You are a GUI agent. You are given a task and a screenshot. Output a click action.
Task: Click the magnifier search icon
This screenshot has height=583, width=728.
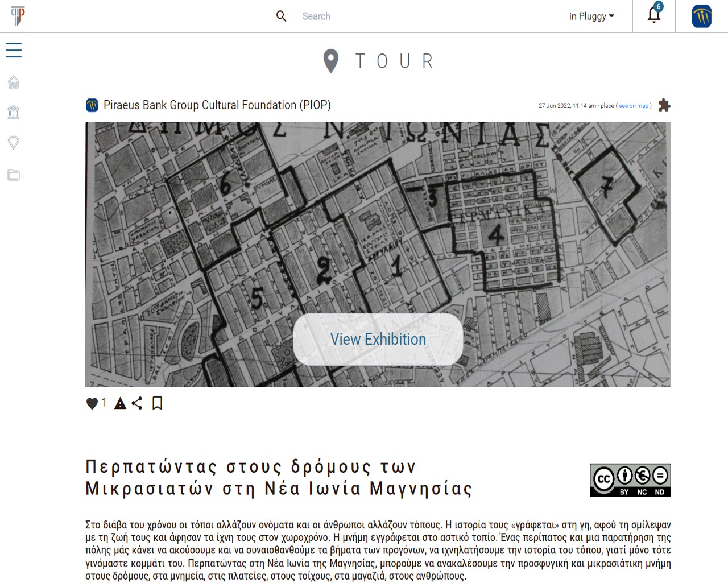[281, 16]
